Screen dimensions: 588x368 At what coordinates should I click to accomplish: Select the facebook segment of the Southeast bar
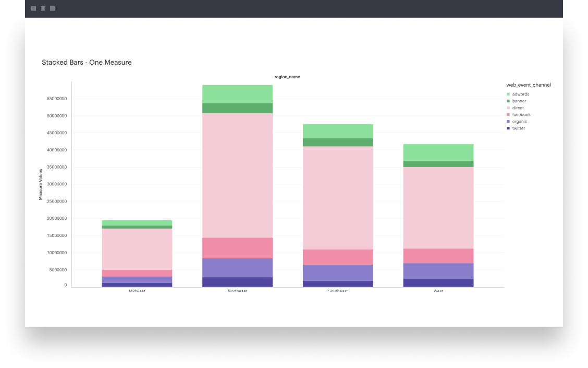click(x=338, y=257)
